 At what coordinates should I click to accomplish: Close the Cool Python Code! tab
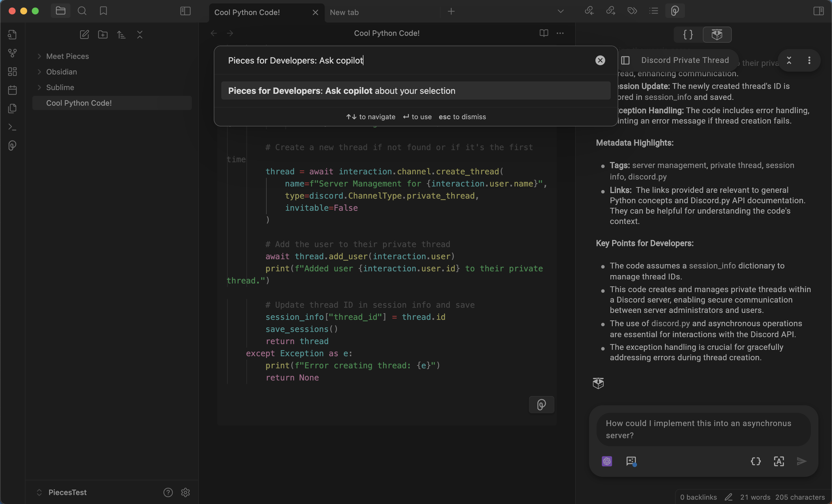click(315, 12)
